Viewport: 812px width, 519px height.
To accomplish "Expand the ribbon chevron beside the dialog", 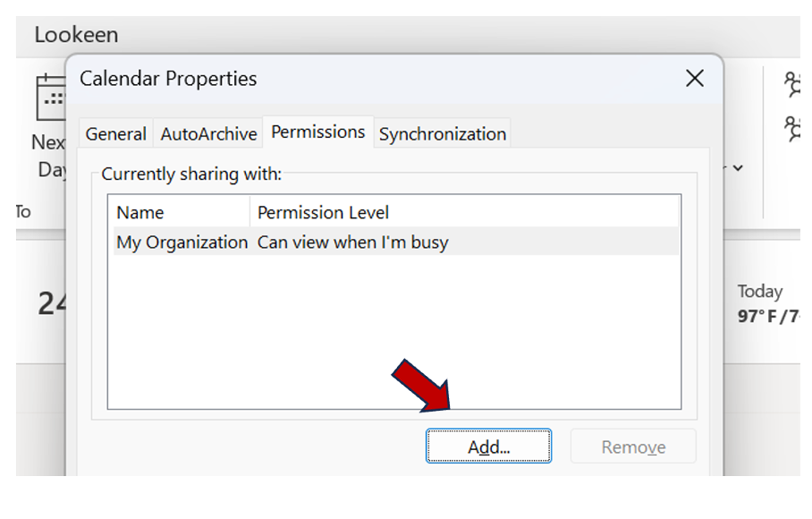I will 738,167.
